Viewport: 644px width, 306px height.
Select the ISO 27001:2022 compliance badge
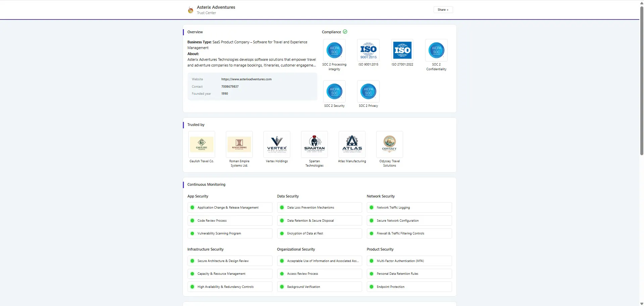pyautogui.click(x=402, y=50)
